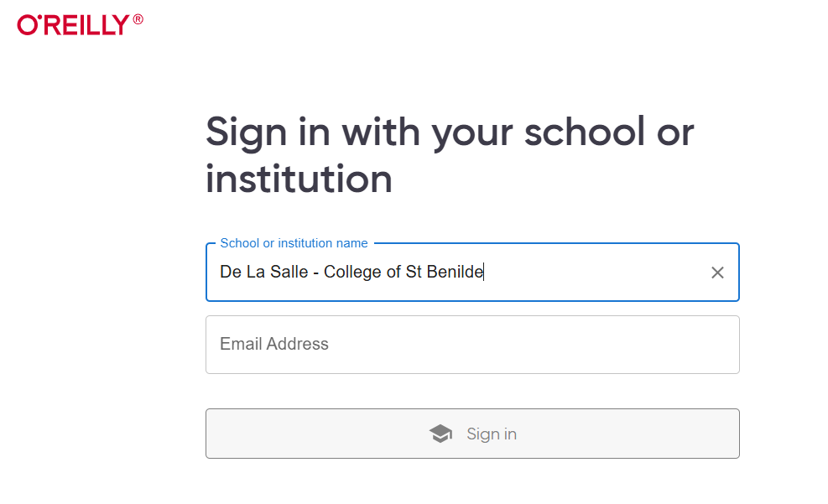Click the graduation cap icon
This screenshot has height=504, width=828.
click(440, 434)
